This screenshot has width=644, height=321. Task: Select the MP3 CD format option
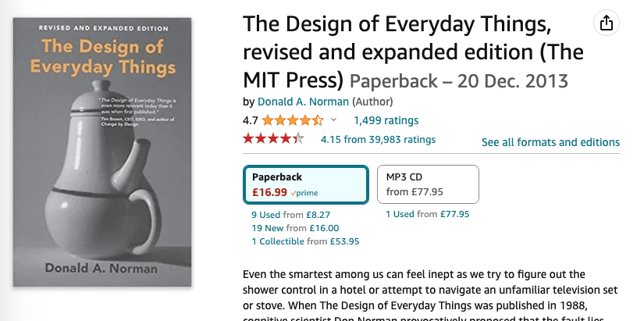(x=428, y=184)
